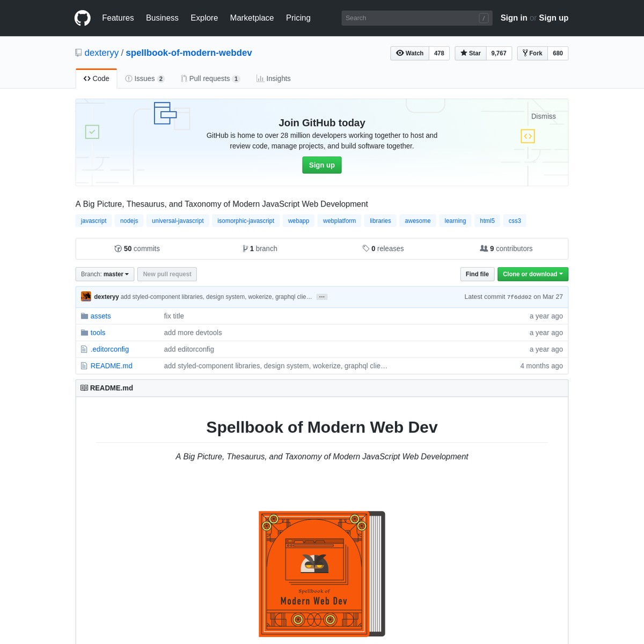Expand the commit message ellipsis button
644x644 pixels.
[x=322, y=297]
